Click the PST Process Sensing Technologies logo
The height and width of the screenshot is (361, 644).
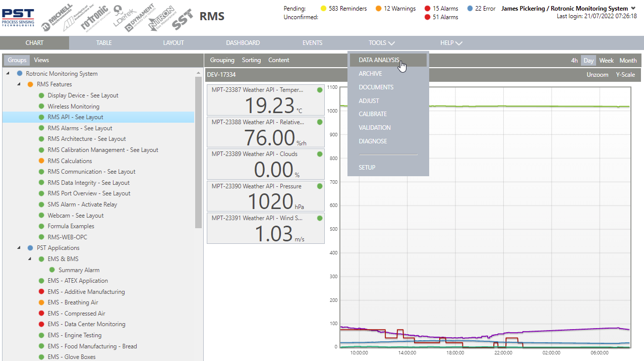[x=17, y=17]
